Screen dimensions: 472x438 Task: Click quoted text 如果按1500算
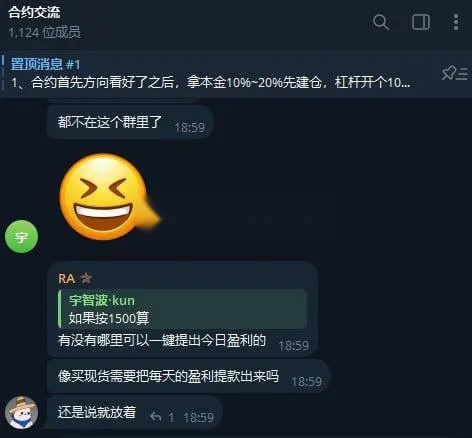(x=109, y=318)
